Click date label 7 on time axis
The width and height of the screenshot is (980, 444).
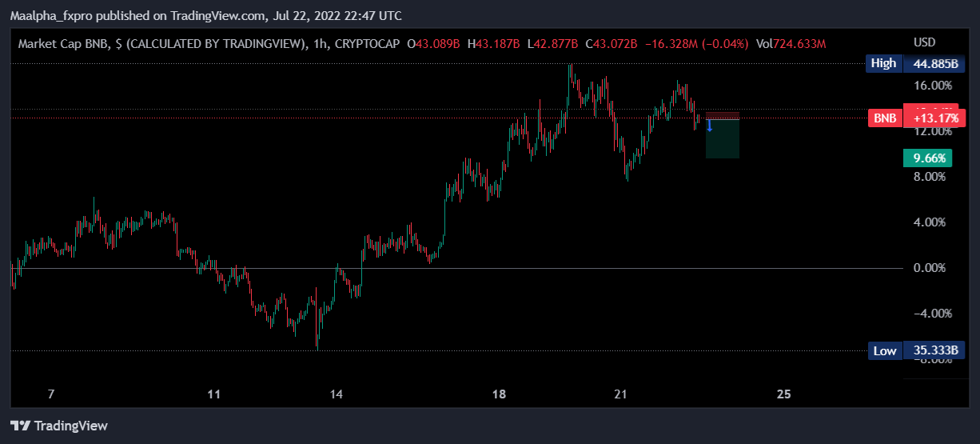pyautogui.click(x=51, y=394)
